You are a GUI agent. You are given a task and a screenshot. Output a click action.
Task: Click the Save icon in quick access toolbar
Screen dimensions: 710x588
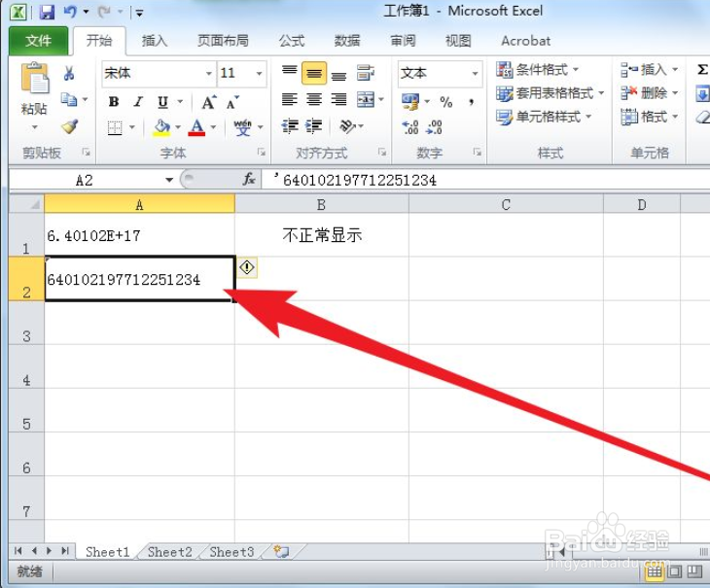coord(47,12)
